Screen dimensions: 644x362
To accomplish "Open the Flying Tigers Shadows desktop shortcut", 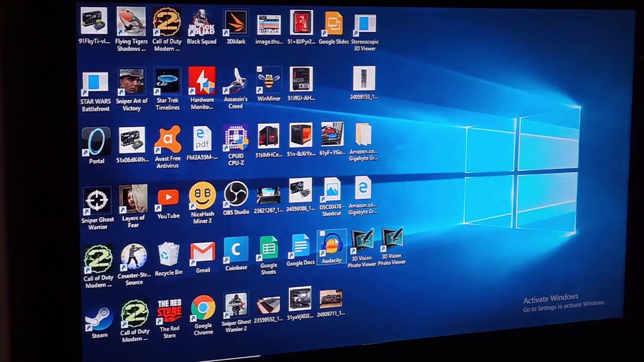I will click(131, 29).
